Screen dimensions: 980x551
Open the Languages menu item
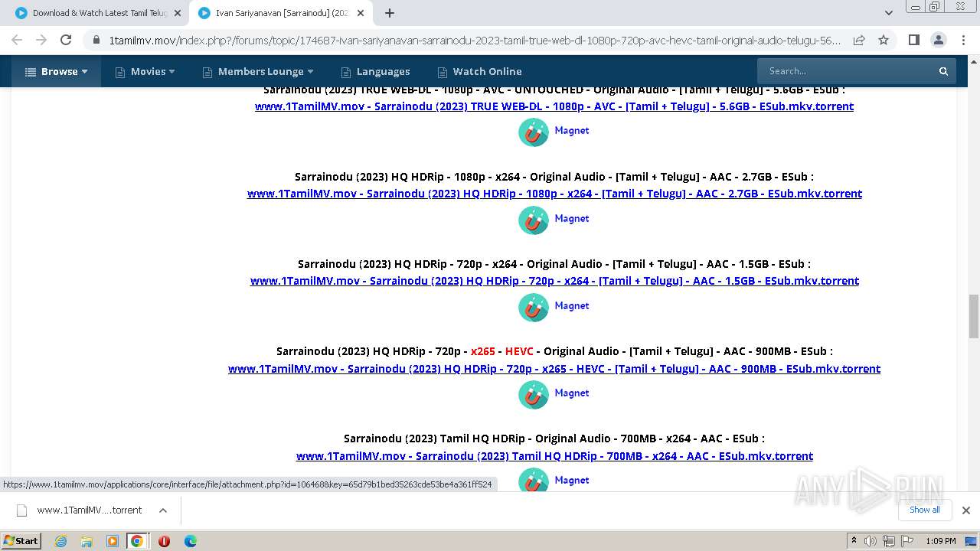coord(375,71)
